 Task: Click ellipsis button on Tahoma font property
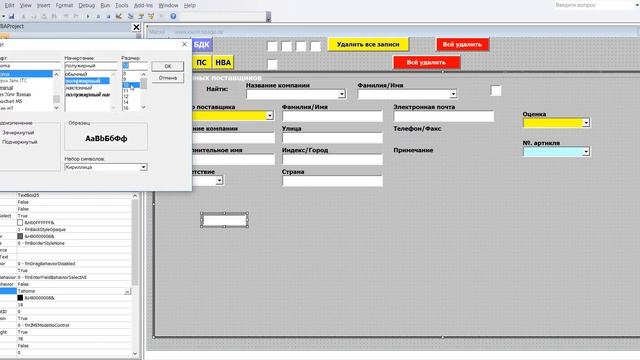[x=127, y=291]
